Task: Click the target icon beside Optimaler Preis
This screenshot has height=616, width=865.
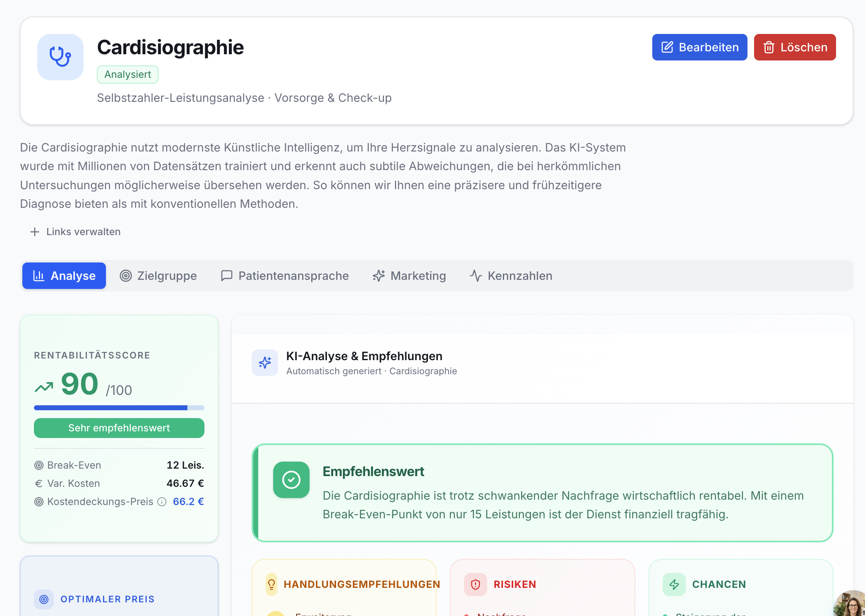Action: tap(44, 599)
